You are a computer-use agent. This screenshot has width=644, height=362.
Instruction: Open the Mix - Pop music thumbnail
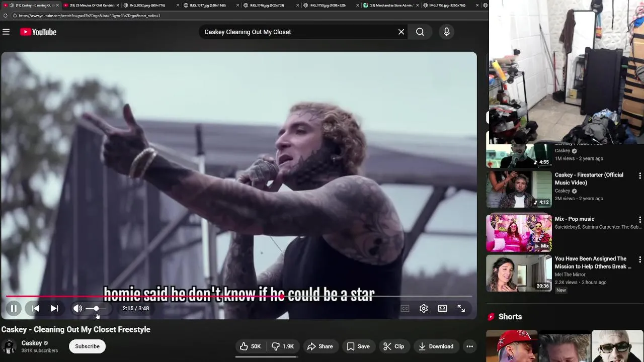click(x=519, y=233)
